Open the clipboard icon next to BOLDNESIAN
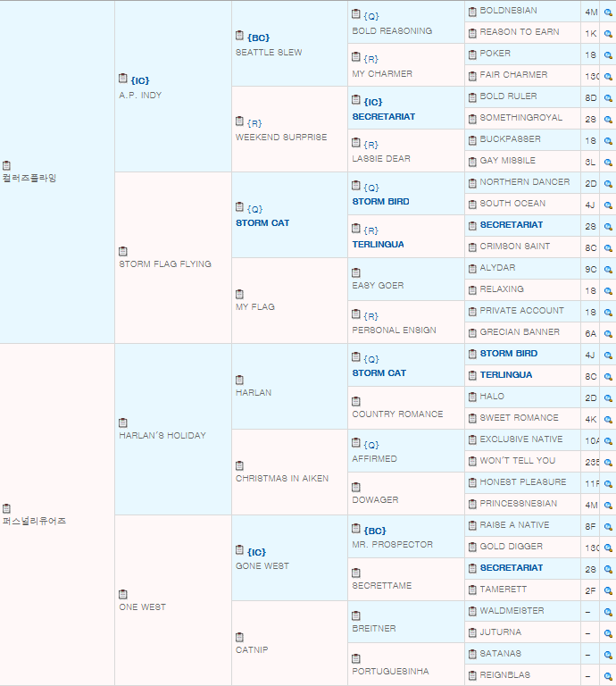This screenshot has width=616, height=686. [x=472, y=12]
